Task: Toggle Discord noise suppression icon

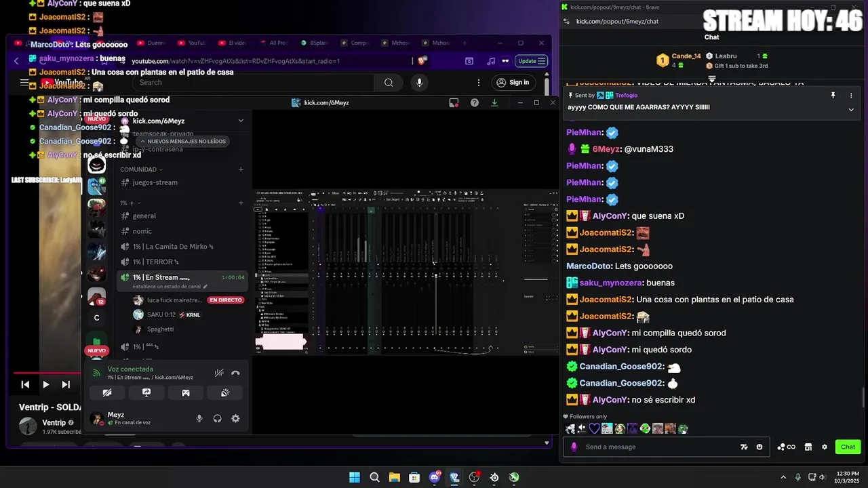Action: coord(219,373)
